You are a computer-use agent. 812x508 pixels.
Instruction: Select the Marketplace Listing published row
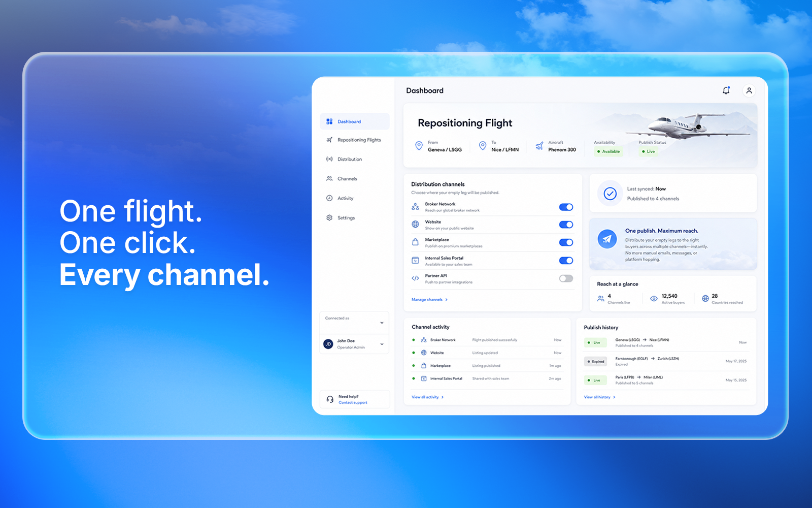pos(487,366)
